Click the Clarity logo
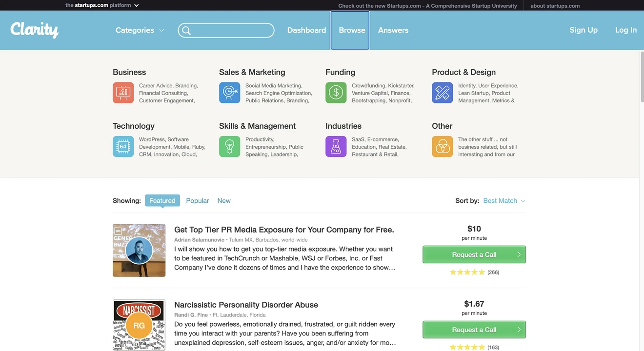The image size is (644, 351). tap(35, 30)
